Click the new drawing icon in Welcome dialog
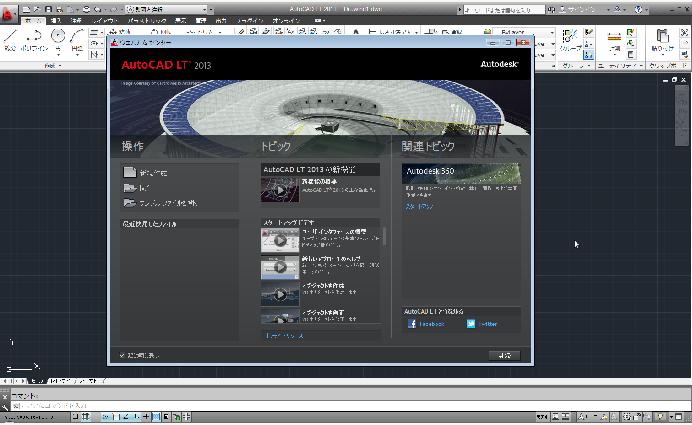Viewport: 692px width, 425px height. tap(130, 172)
